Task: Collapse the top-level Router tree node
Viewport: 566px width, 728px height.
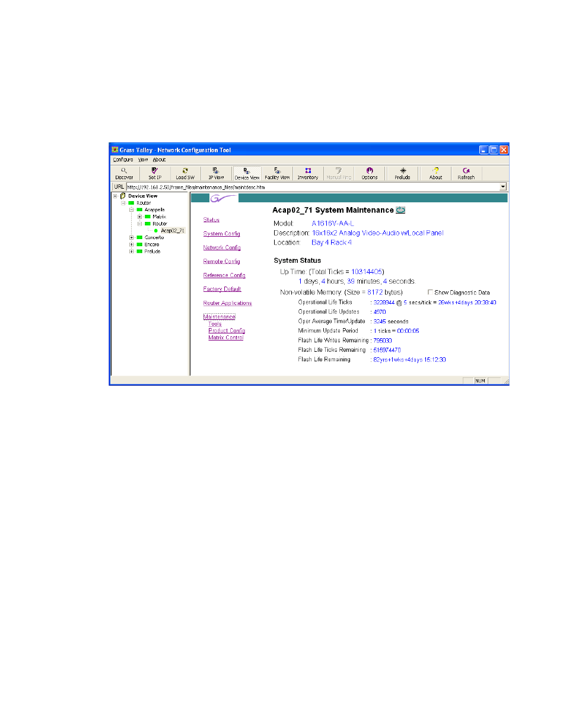Action: pyautogui.click(x=123, y=203)
